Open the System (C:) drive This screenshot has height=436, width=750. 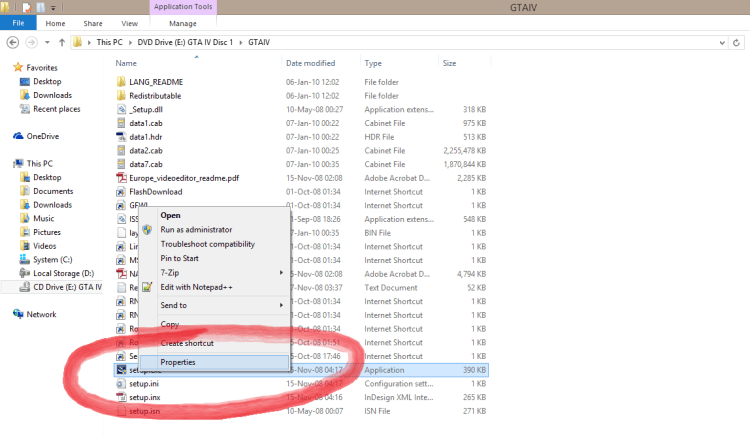[53, 260]
